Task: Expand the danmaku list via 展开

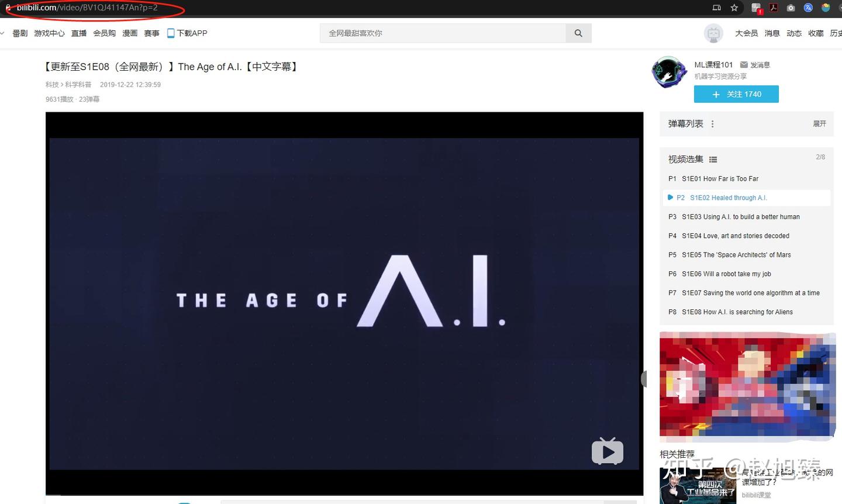Action: click(x=819, y=124)
